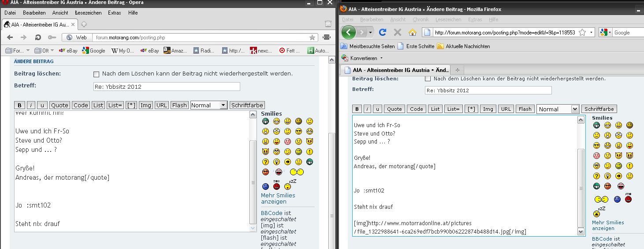Open Mehr Smilies anzeigen link in Firefox
Image resolution: width=644 pixels, height=249 pixels.
point(608,225)
